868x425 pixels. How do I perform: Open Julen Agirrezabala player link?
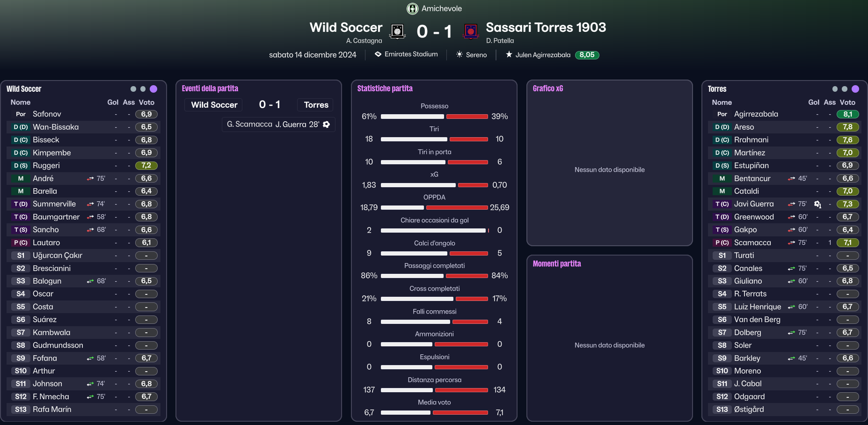click(x=543, y=55)
